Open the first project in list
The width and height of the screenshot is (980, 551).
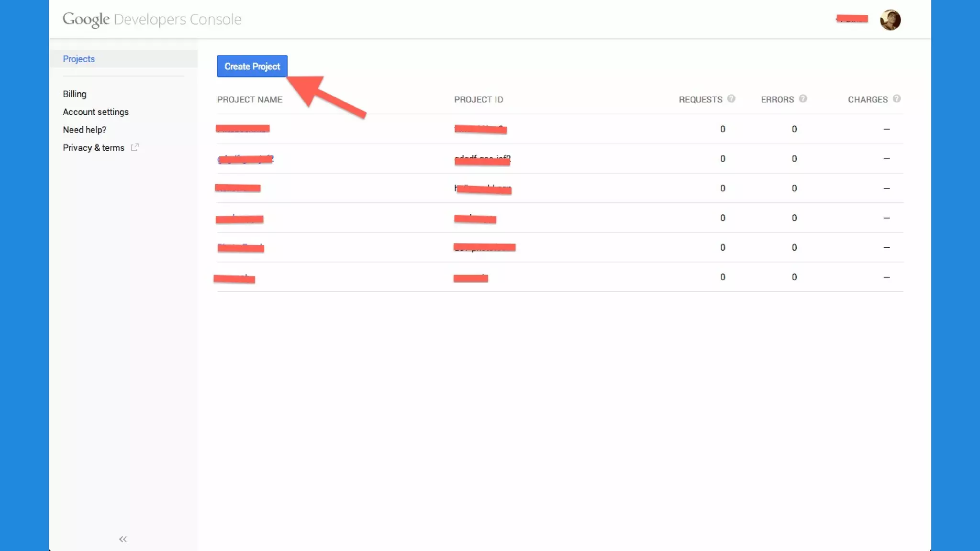[x=243, y=129]
